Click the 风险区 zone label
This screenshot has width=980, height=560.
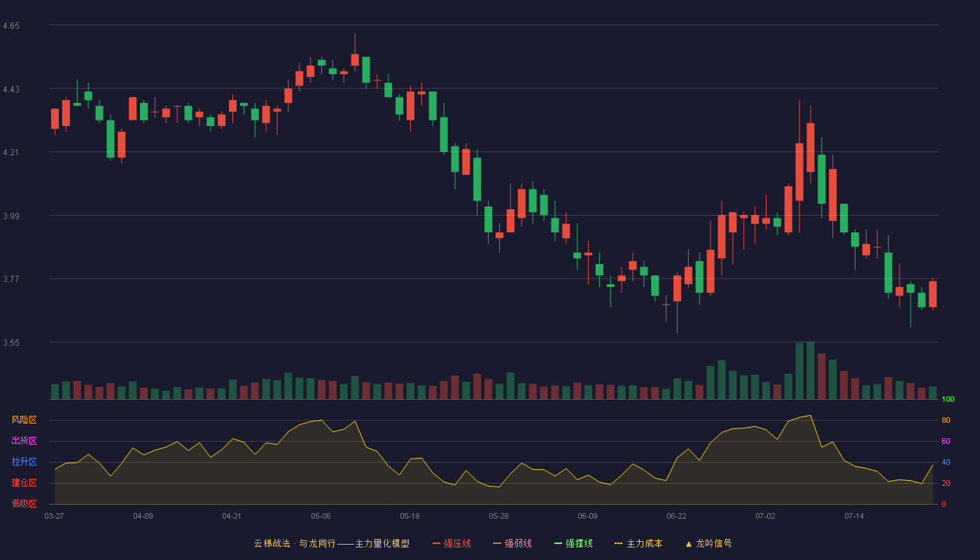(24, 420)
